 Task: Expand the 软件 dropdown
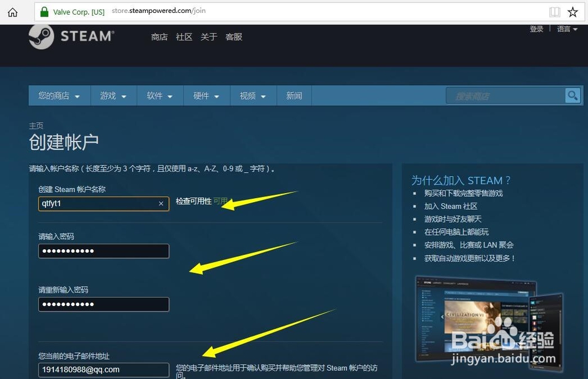tap(160, 96)
